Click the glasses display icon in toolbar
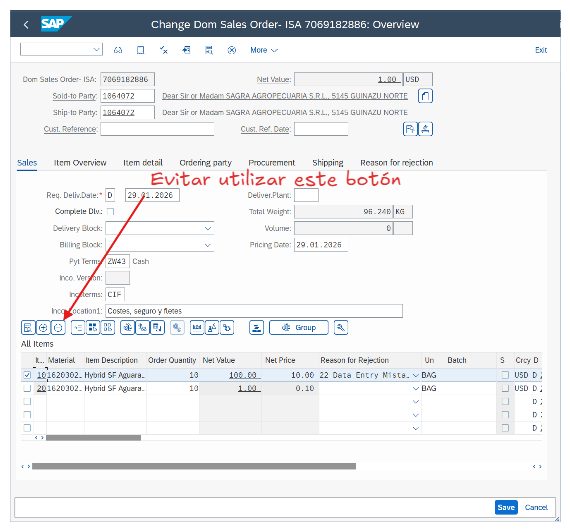The image size is (570, 532). pos(118,50)
